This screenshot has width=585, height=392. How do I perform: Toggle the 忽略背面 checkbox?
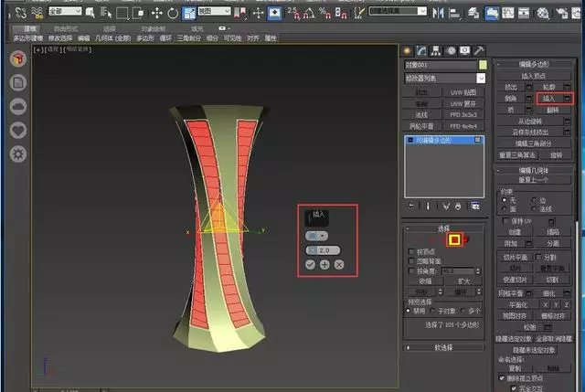tap(409, 261)
